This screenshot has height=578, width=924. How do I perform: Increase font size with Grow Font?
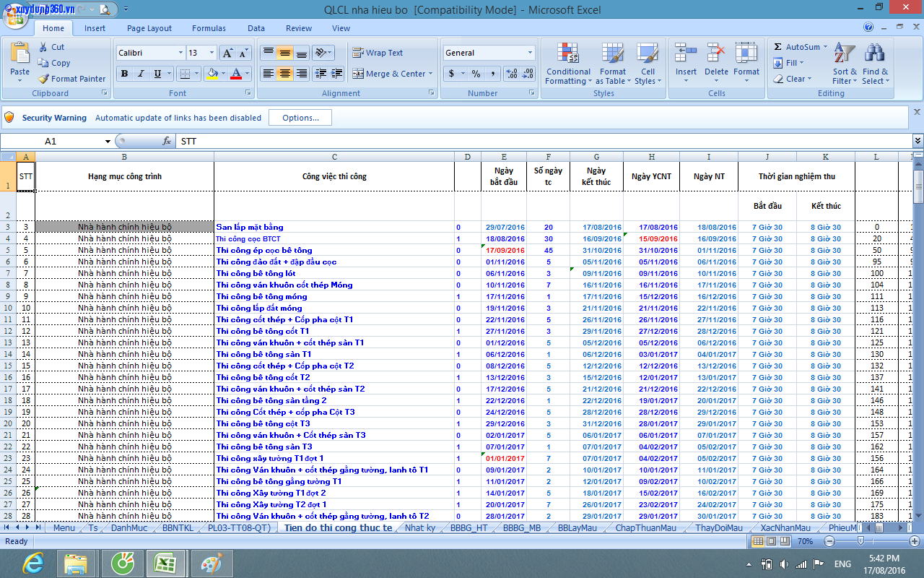[227, 53]
